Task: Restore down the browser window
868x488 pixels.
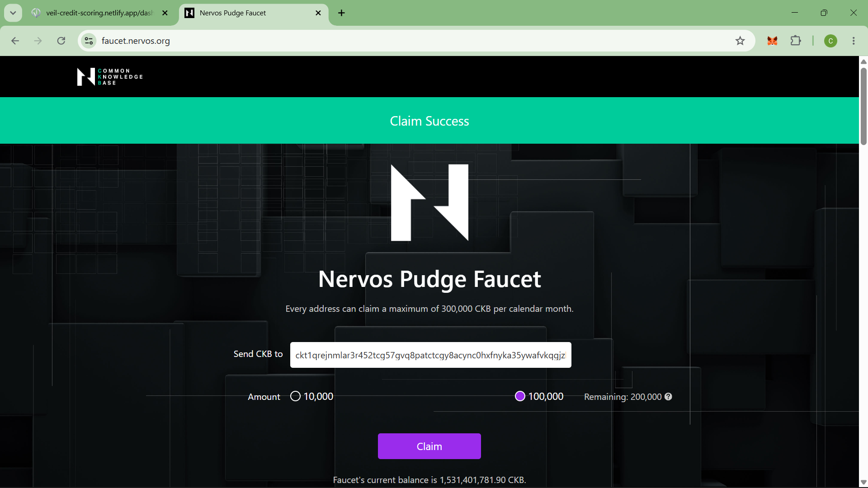Action: pos(824,13)
